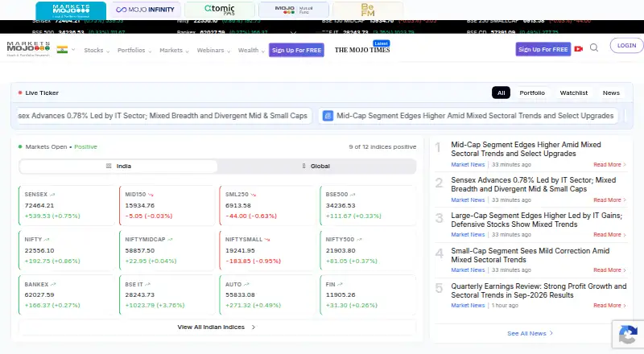Click the grid icon in India tab
This screenshot has height=354, width=644.
(109, 166)
